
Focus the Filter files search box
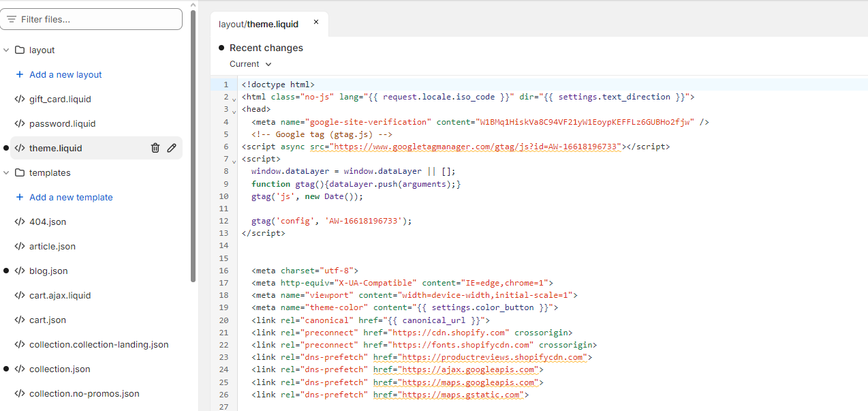point(91,19)
